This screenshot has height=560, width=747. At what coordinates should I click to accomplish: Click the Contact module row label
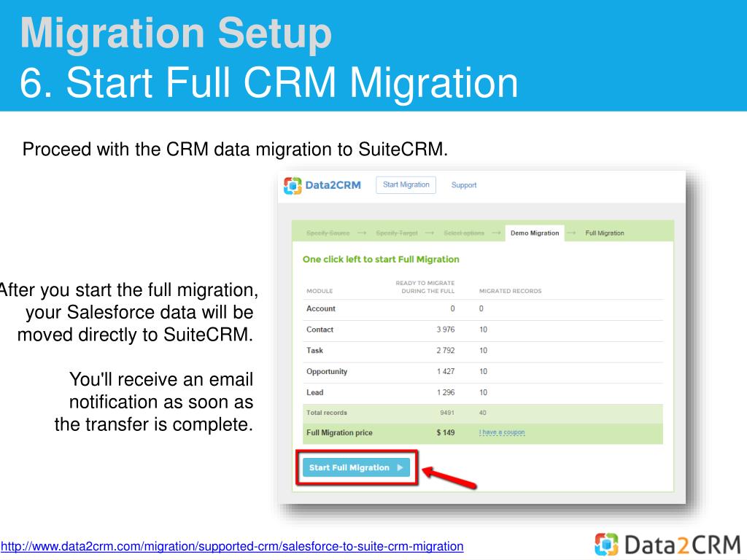pyautogui.click(x=320, y=330)
